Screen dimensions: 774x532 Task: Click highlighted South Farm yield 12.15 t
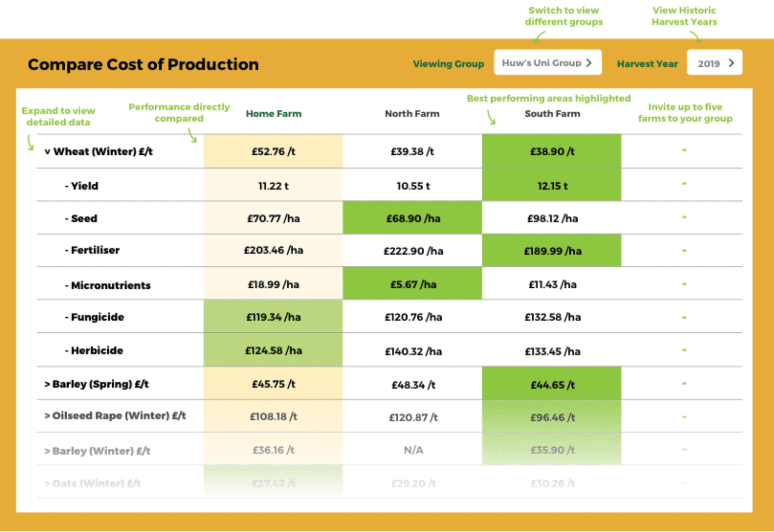click(x=551, y=186)
